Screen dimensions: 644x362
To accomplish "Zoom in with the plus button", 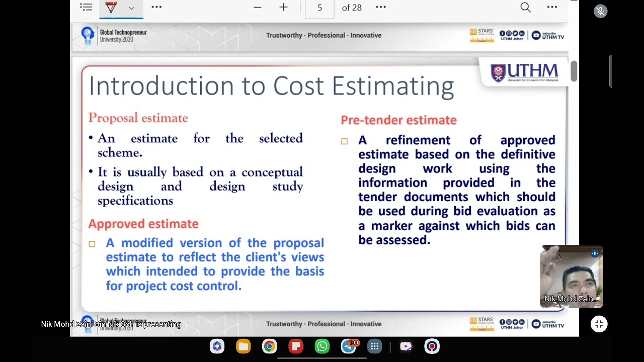I will (x=283, y=8).
